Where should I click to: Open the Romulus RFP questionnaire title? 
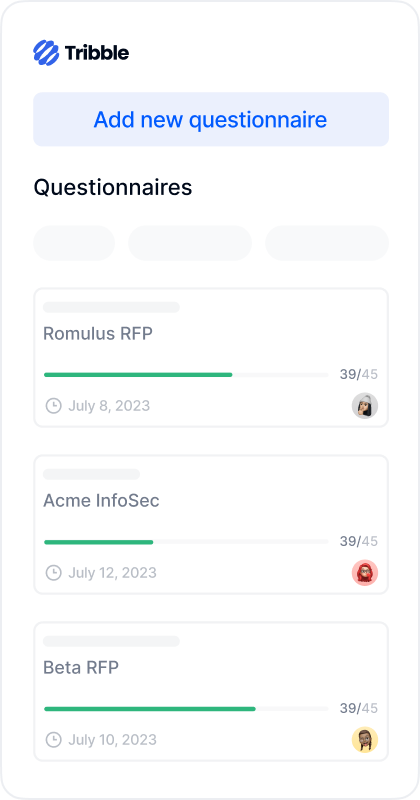98,334
